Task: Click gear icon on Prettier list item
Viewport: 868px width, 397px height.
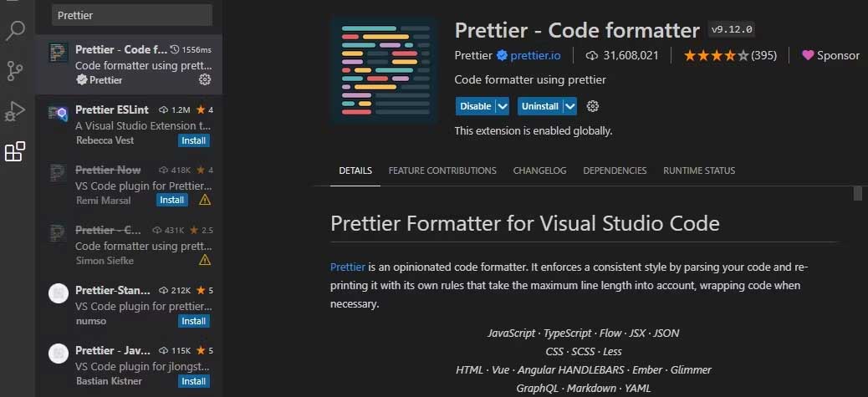Action: click(x=205, y=79)
